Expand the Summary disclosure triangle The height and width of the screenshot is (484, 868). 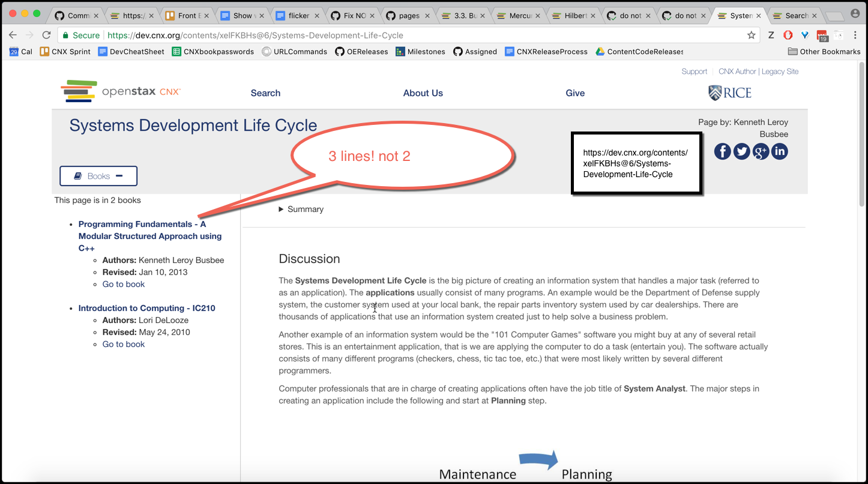pos(280,209)
